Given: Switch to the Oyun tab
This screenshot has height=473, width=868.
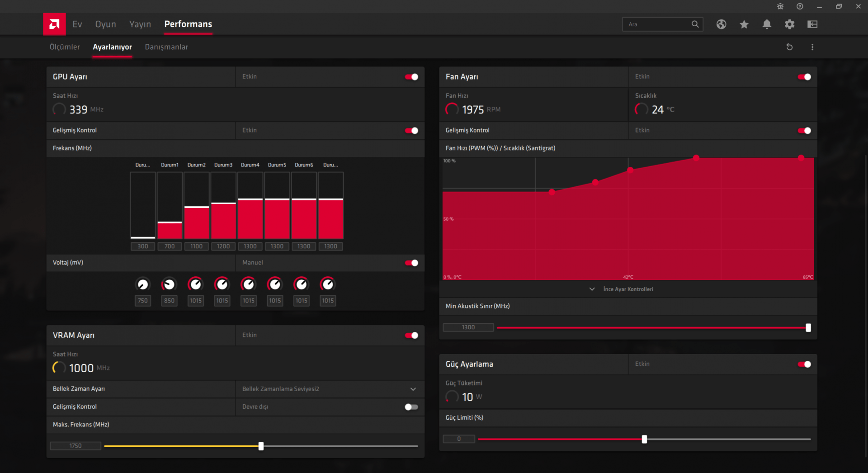Looking at the screenshot, I should pyautogui.click(x=105, y=24).
